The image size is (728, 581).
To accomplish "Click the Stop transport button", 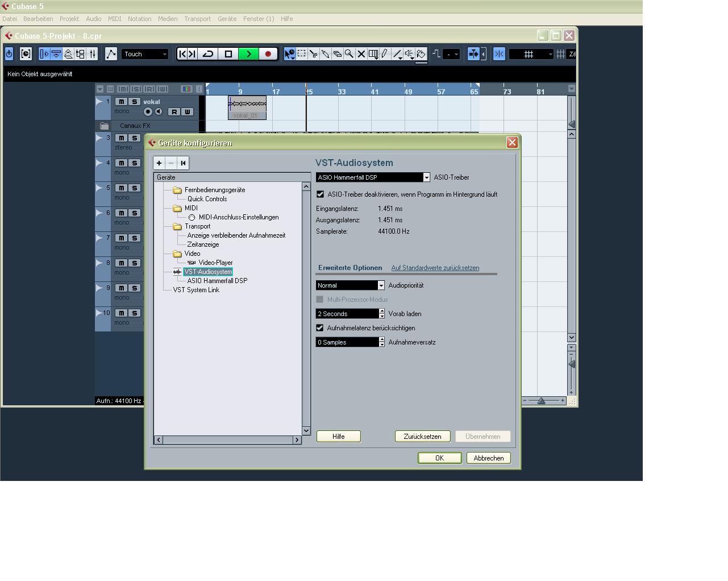I will tap(228, 54).
